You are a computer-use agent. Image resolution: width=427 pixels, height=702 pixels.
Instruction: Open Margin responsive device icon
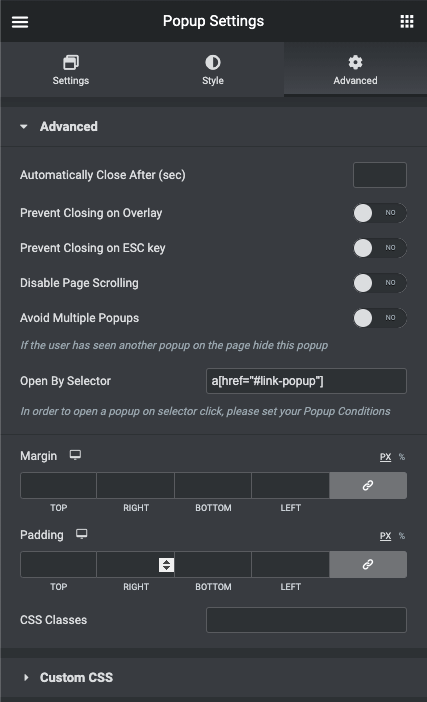click(75, 455)
